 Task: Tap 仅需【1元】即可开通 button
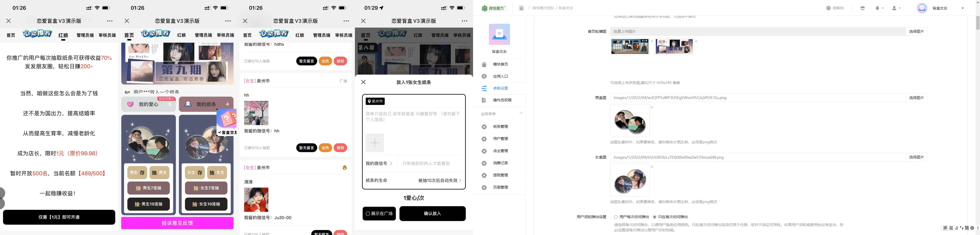(59, 217)
